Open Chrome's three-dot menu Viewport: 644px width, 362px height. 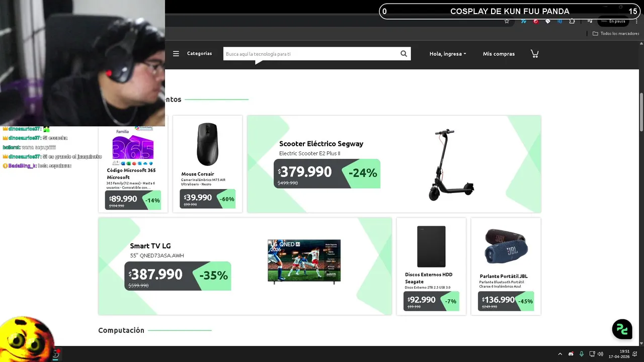pos(637,21)
